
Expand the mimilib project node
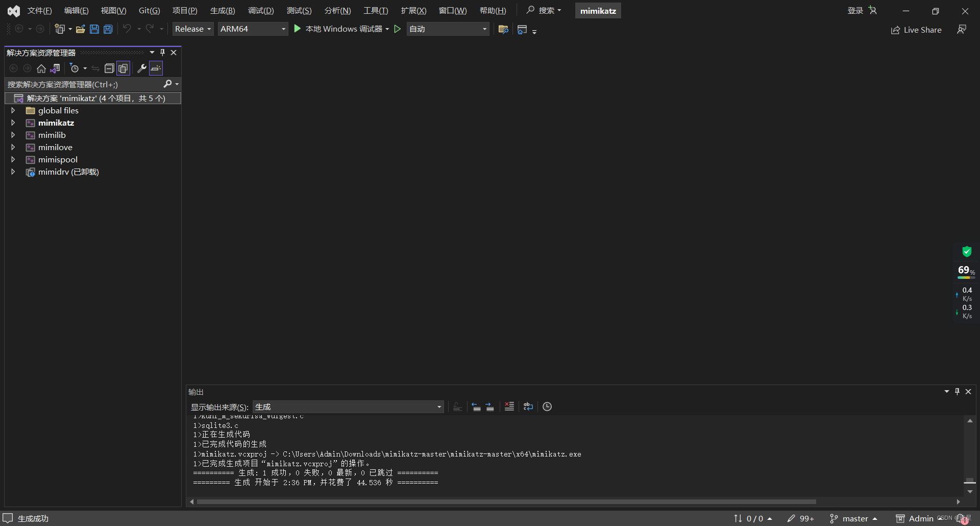(x=13, y=135)
